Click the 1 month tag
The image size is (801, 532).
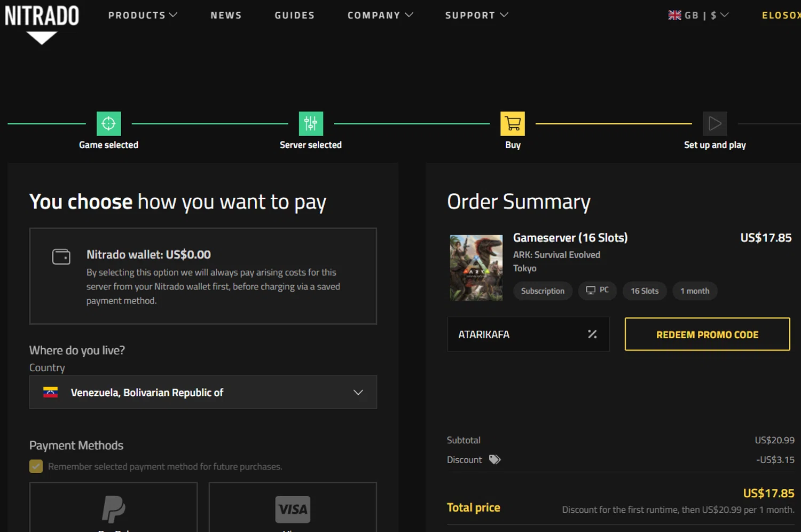click(x=695, y=291)
